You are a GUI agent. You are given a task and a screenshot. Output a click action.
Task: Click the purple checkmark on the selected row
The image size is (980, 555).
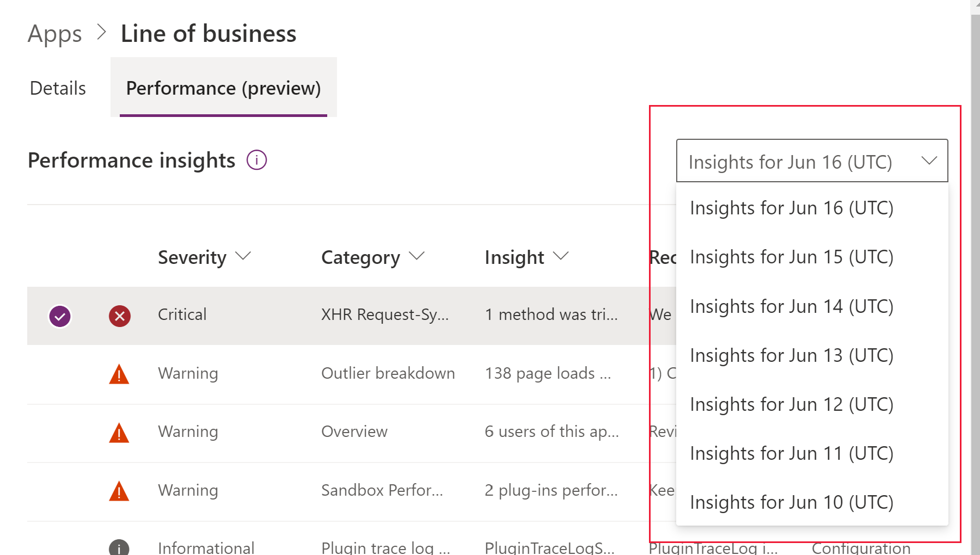60,316
